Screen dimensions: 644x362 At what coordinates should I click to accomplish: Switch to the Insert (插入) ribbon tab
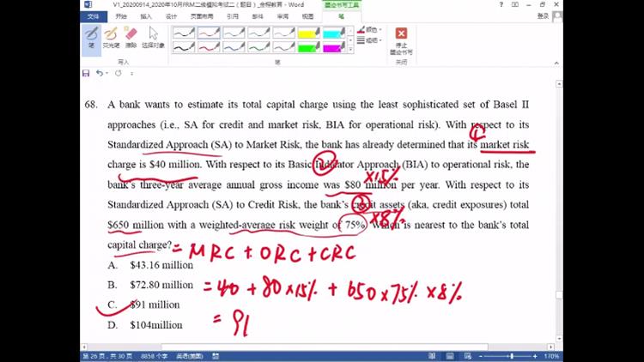pos(146,15)
